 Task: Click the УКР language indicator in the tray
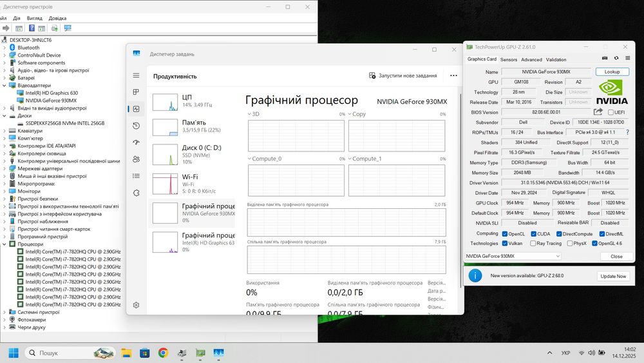pos(565,353)
